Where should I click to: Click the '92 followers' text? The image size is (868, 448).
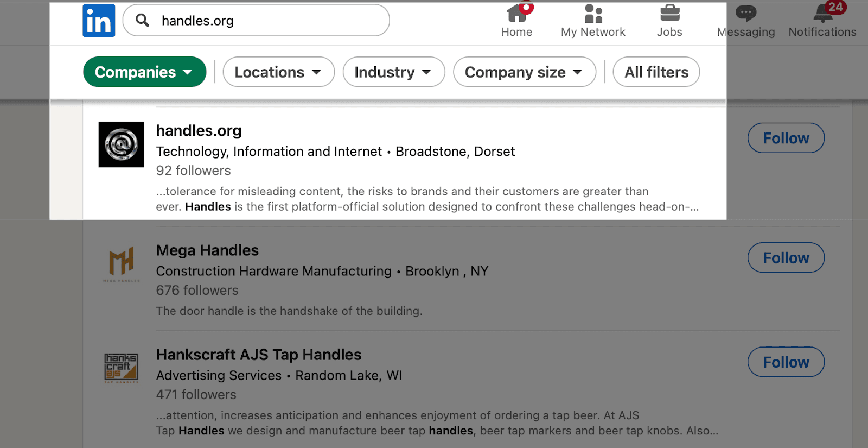(193, 171)
